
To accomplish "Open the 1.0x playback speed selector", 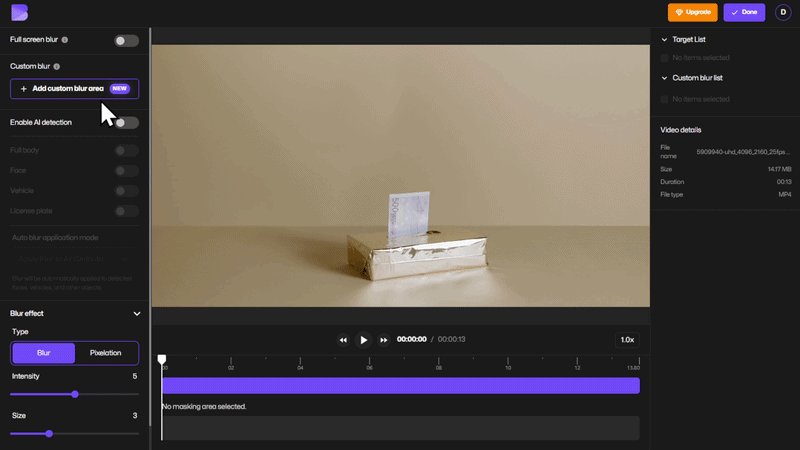I will click(x=627, y=340).
